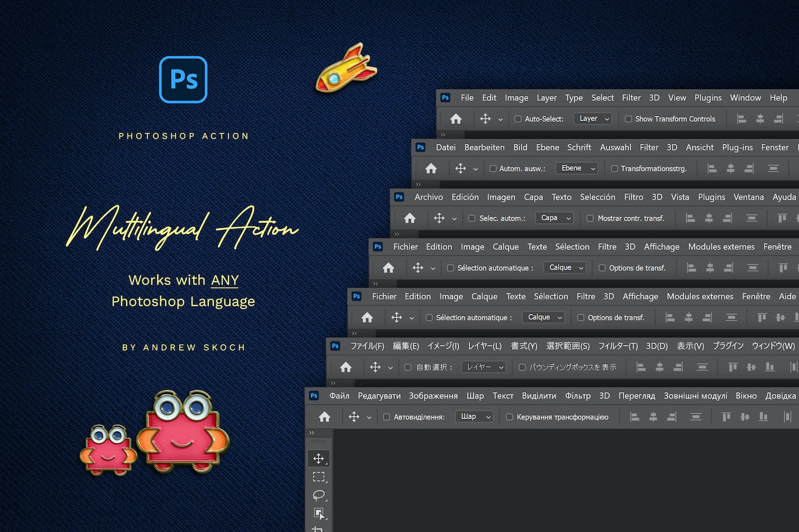Open the Файл menu
Screen dimensions: 799x532
click(x=339, y=396)
